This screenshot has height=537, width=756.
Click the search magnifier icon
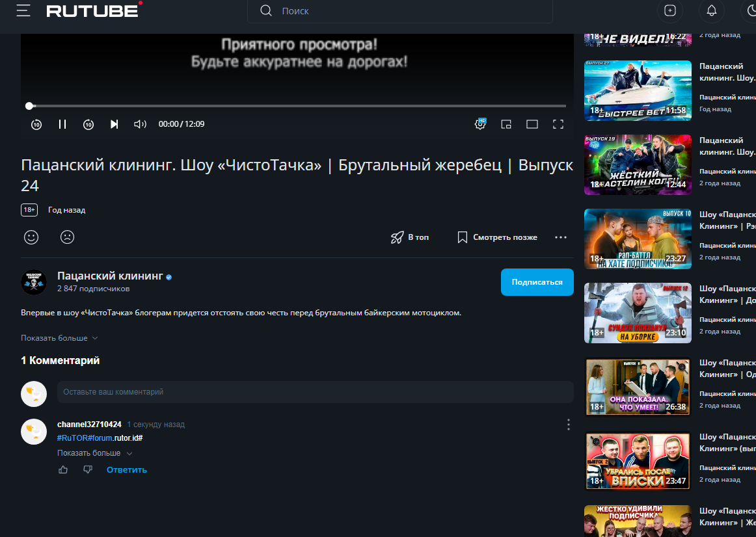(266, 10)
